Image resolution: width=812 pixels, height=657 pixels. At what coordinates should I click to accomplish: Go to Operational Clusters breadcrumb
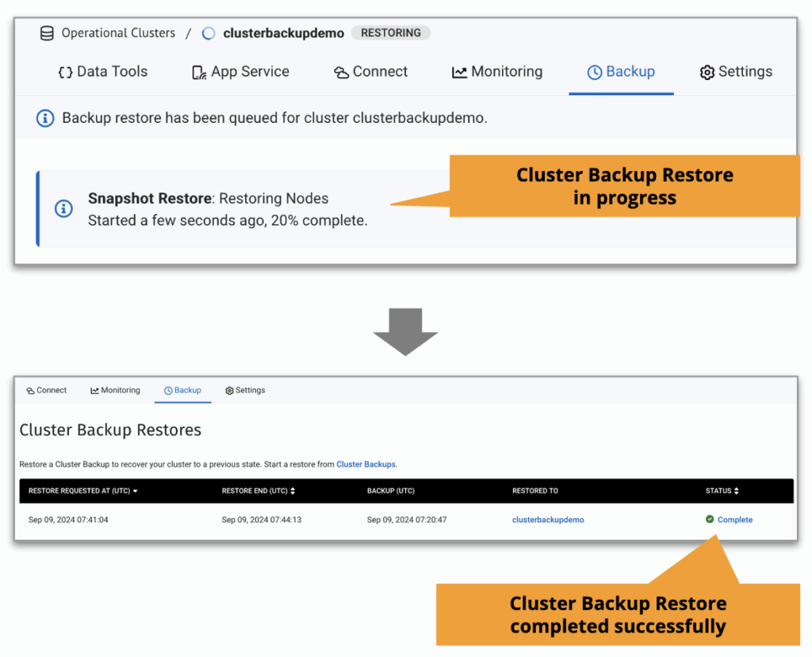[118, 33]
